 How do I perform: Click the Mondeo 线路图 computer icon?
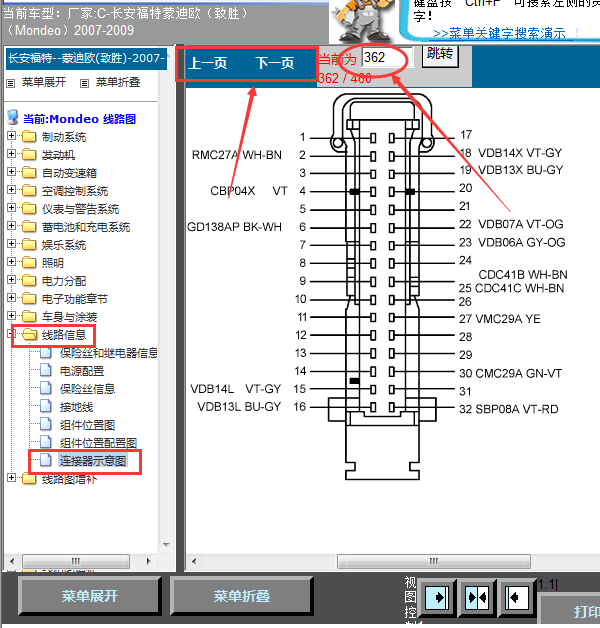[13, 118]
